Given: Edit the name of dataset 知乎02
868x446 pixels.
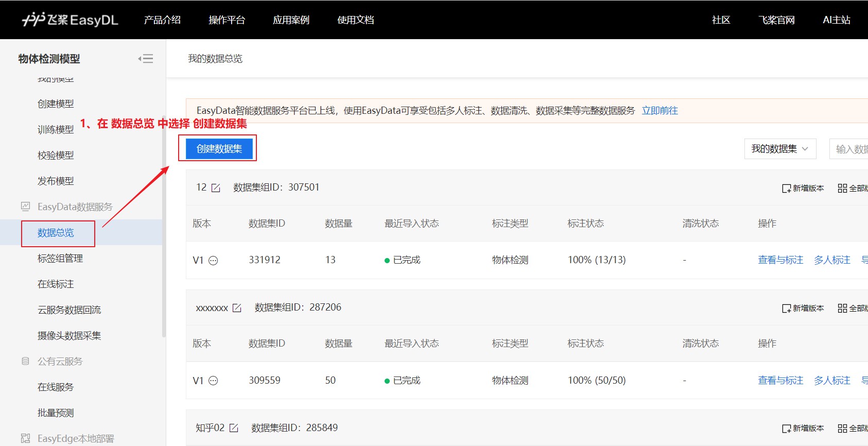Looking at the screenshot, I should pos(234,428).
